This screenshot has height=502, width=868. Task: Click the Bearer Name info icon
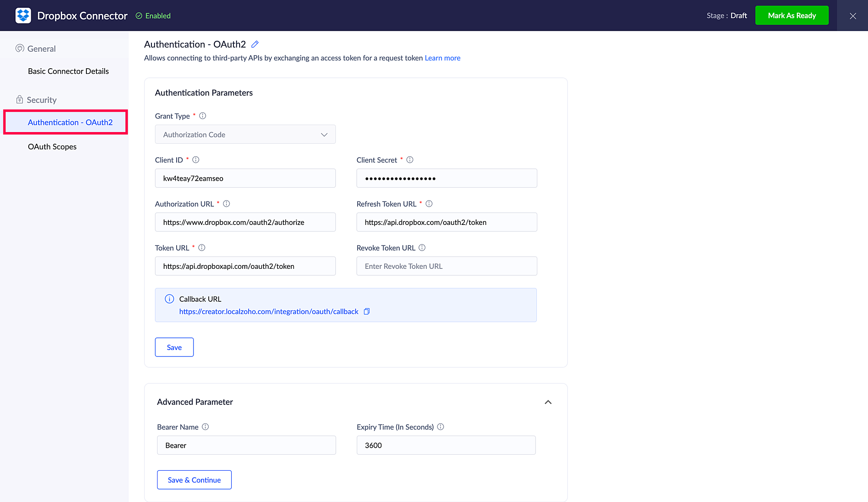tap(206, 427)
